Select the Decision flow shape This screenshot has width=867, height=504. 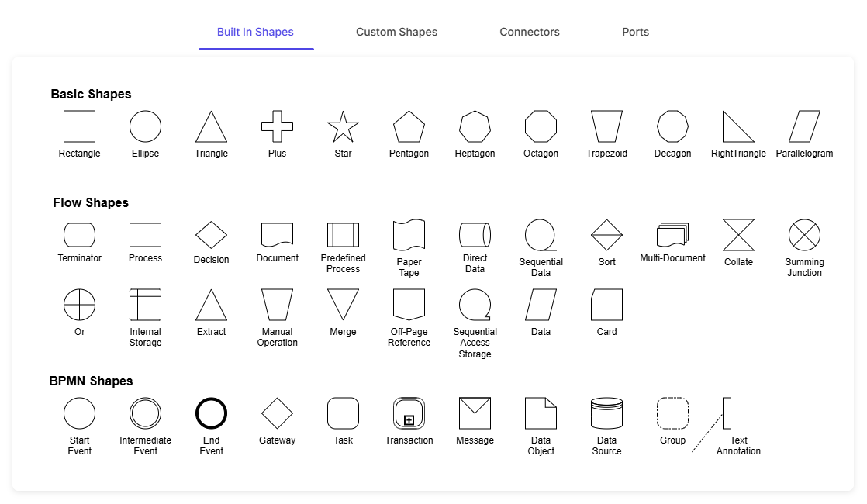[x=211, y=235]
